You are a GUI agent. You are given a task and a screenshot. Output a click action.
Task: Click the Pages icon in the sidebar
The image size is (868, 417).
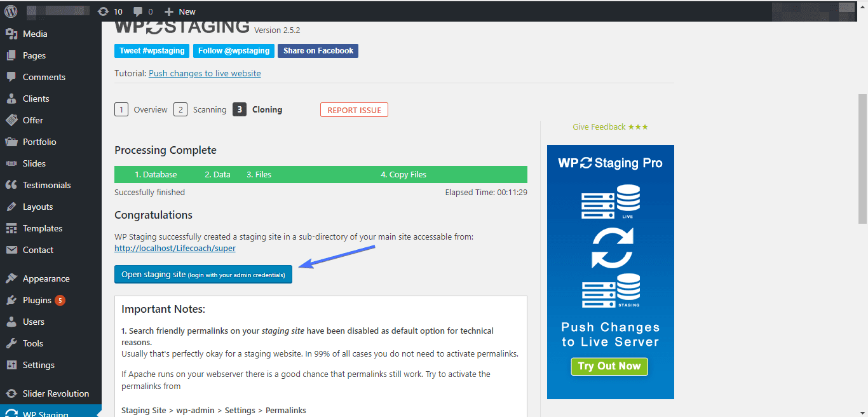[x=11, y=55]
